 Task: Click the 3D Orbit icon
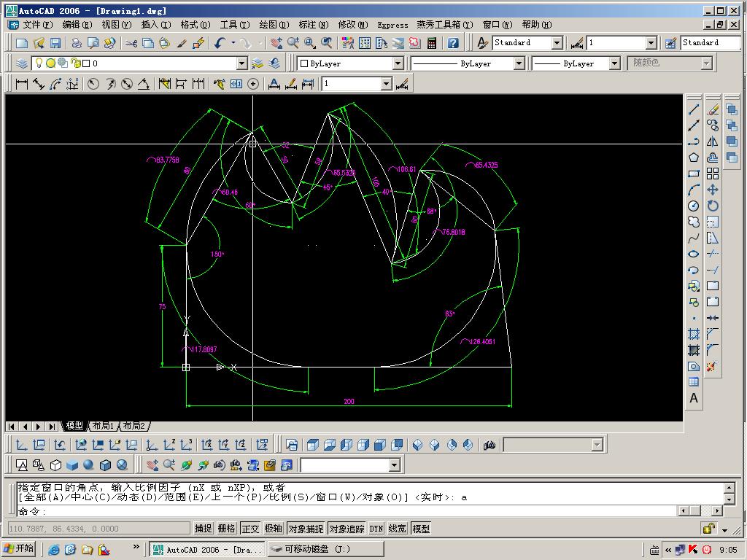(186, 464)
